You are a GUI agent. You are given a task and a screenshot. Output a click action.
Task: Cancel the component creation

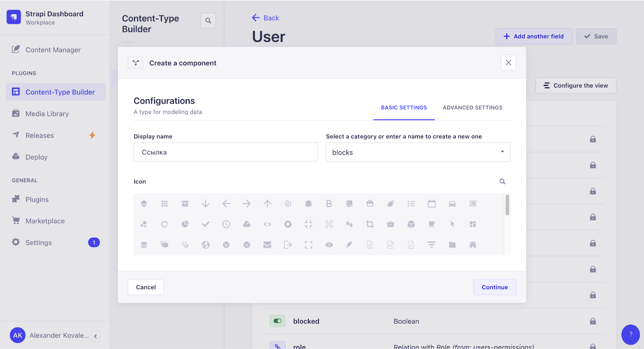(x=146, y=287)
